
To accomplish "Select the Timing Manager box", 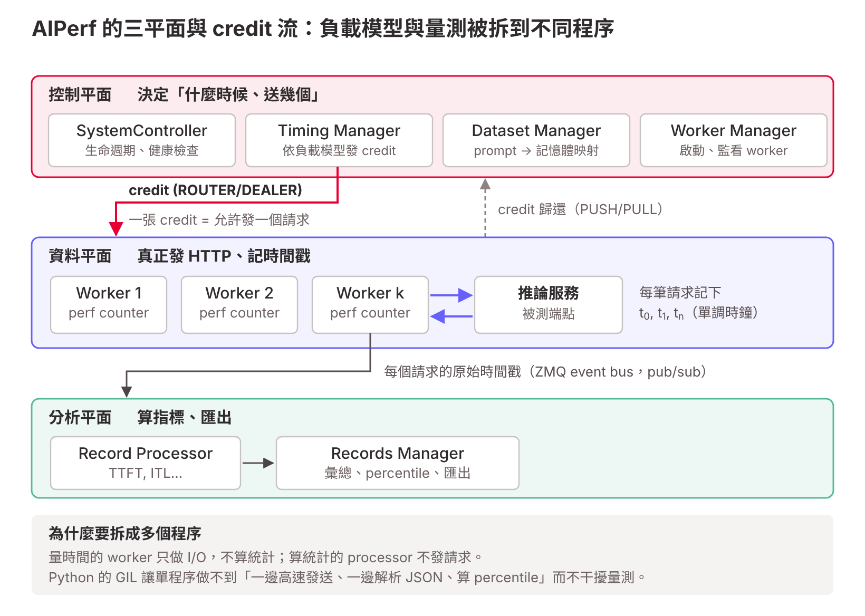I will pyautogui.click(x=339, y=140).
